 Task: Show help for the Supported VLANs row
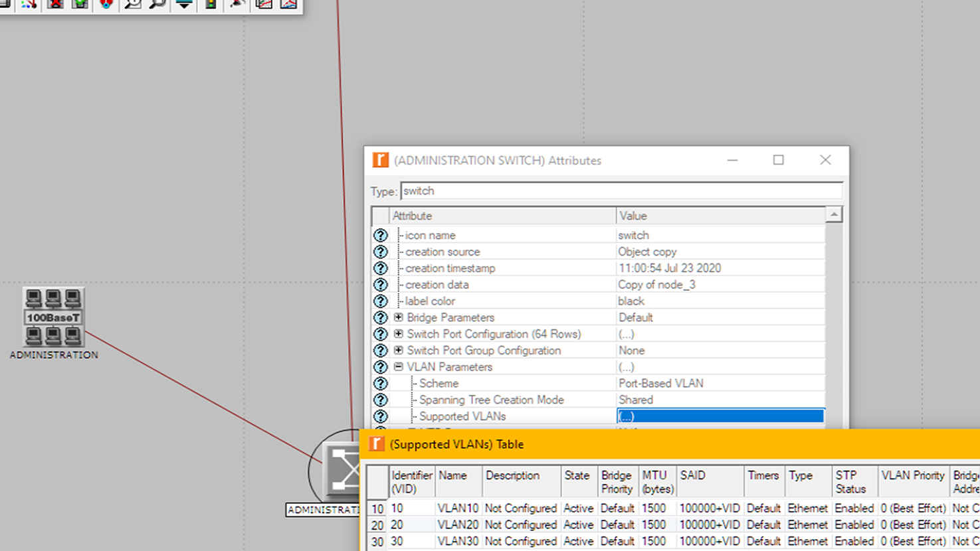click(x=380, y=416)
